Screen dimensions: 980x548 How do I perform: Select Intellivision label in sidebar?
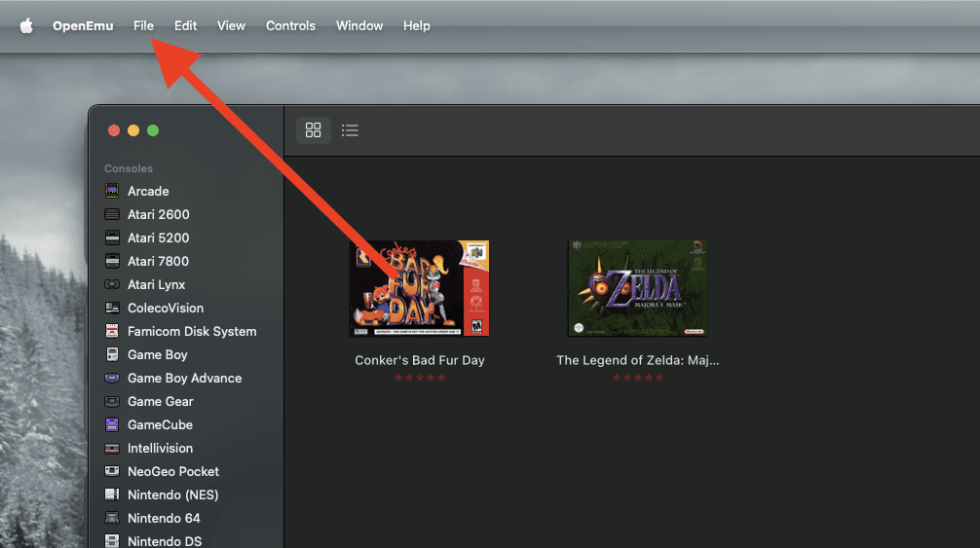(160, 448)
